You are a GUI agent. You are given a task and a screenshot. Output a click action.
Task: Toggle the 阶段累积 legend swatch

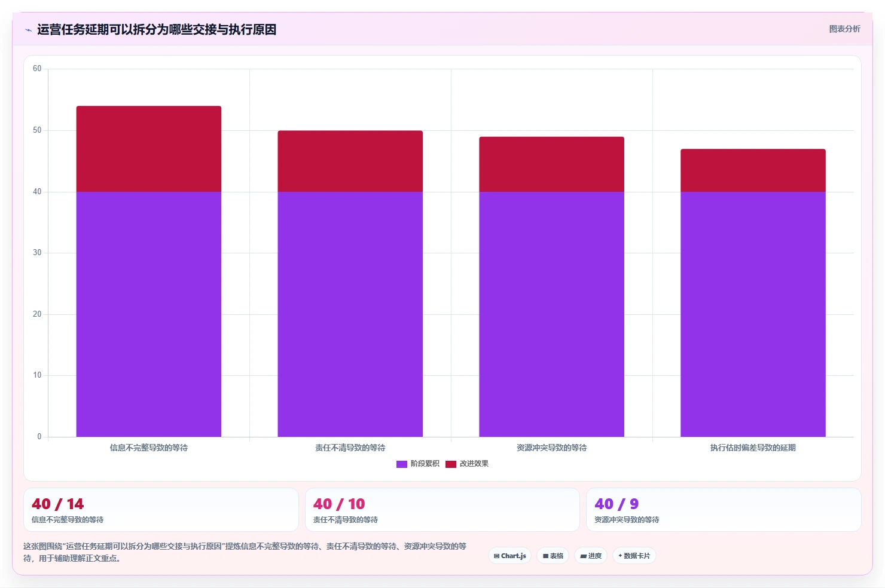[x=402, y=464]
